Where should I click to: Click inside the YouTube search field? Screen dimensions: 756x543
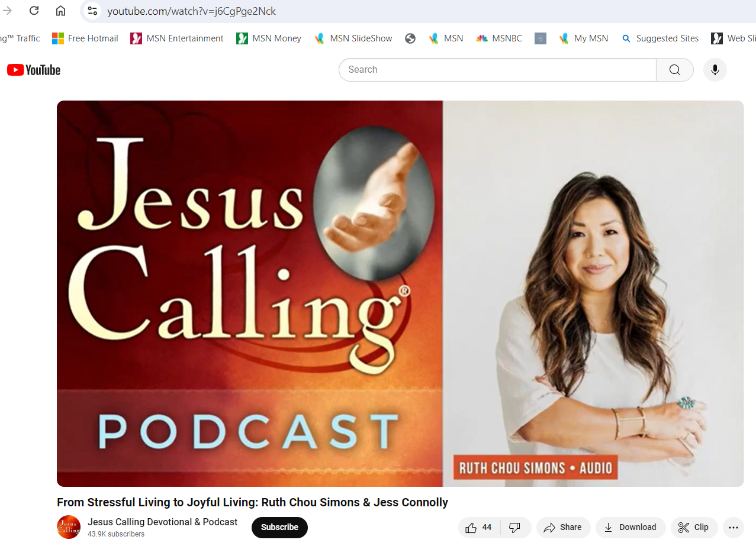tap(497, 70)
